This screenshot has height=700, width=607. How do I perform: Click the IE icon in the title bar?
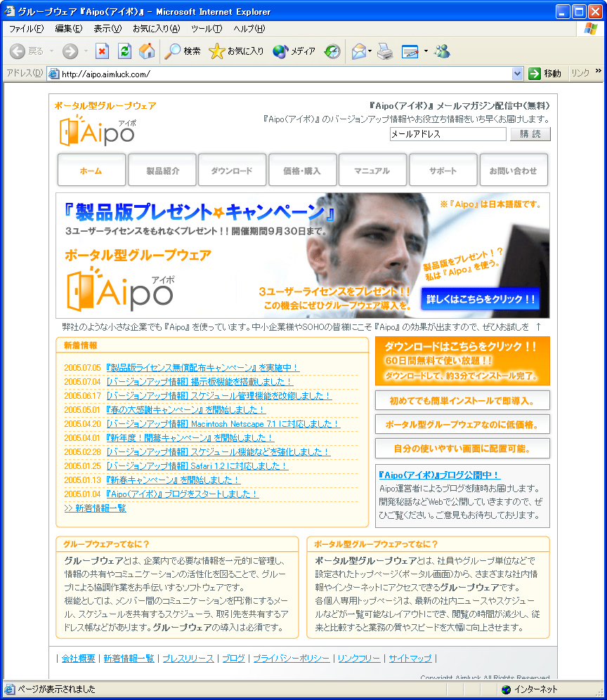coord(9,11)
